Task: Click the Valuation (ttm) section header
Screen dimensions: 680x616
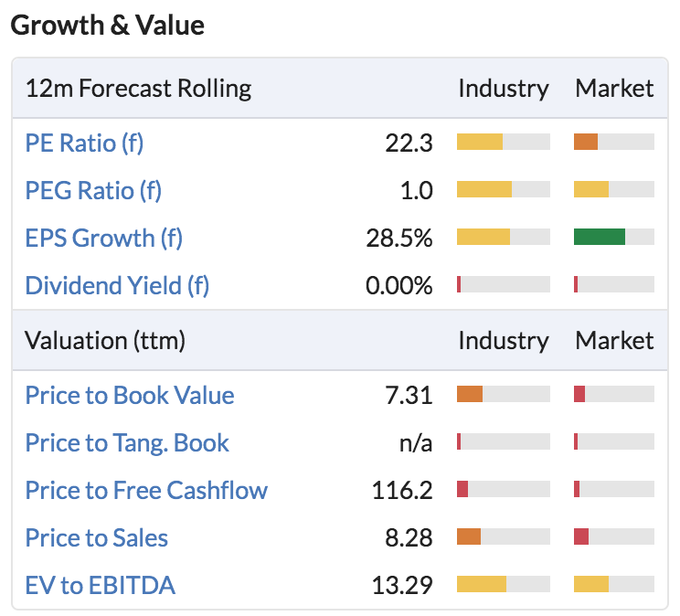Action: point(105,341)
